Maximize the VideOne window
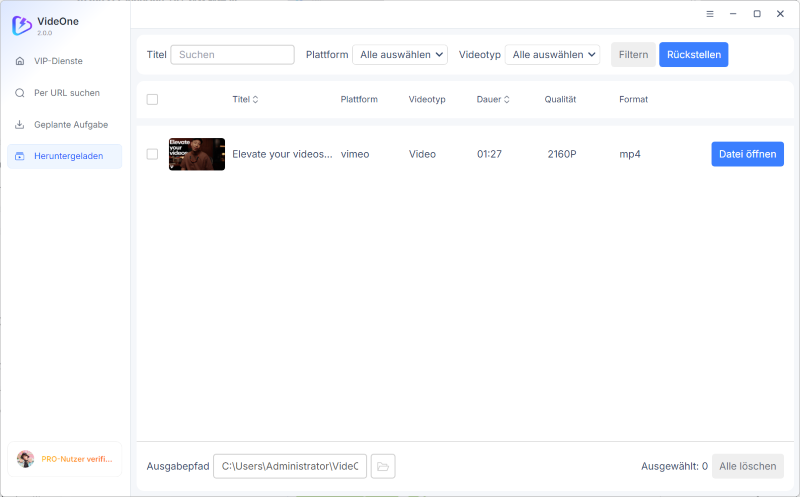Screen dimensions: 800x497 pos(757,14)
